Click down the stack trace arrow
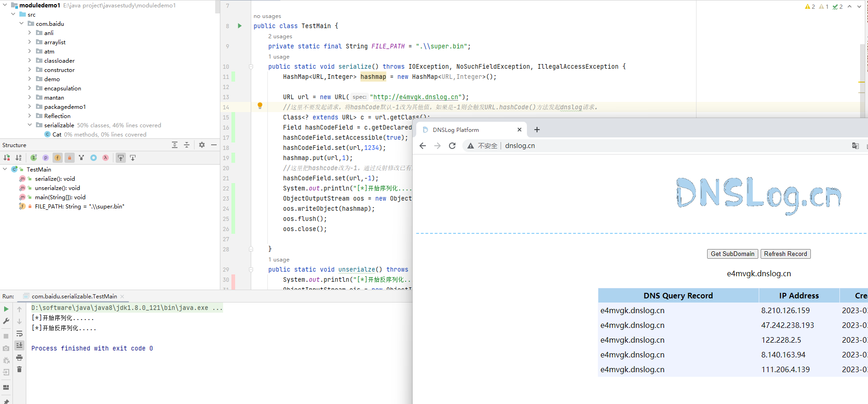The width and height of the screenshot is (868, 404). [19, 321]
